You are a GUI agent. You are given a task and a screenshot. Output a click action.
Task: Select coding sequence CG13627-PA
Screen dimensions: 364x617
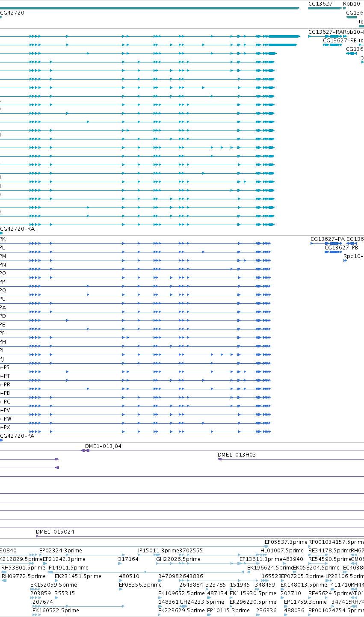tap(328, 239)
